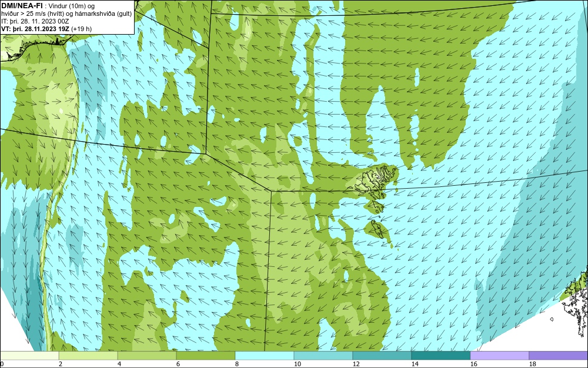
Task: Click the legend value label '10'
Action: [x=297, y=364]
